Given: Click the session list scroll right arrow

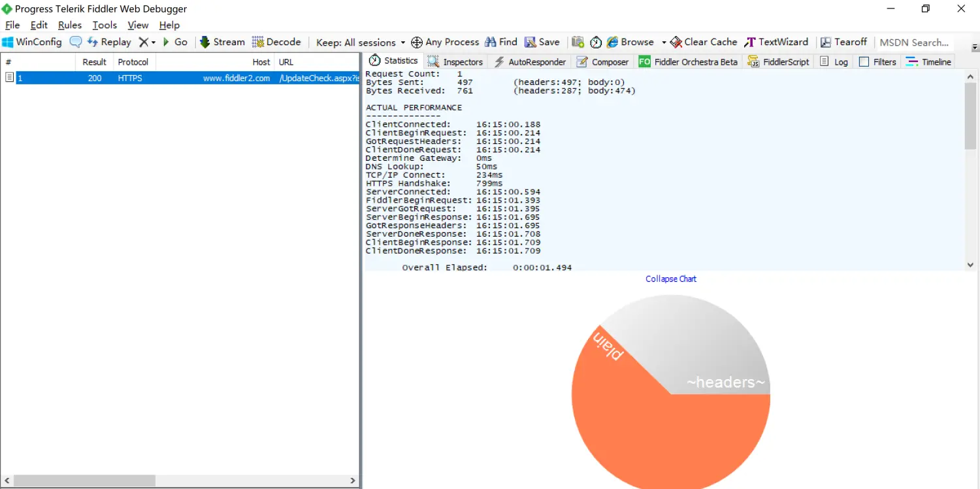Looking at the screenshot, I should point(353,481).
